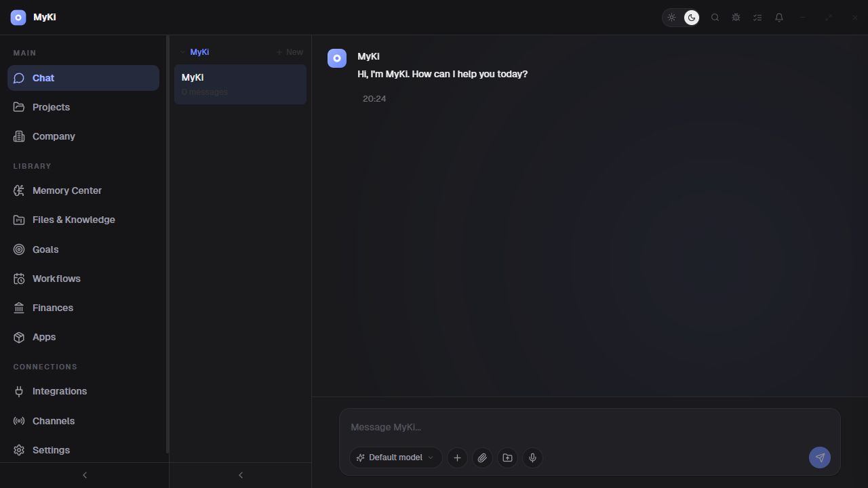Select dark mode moon option

(692, 18)
